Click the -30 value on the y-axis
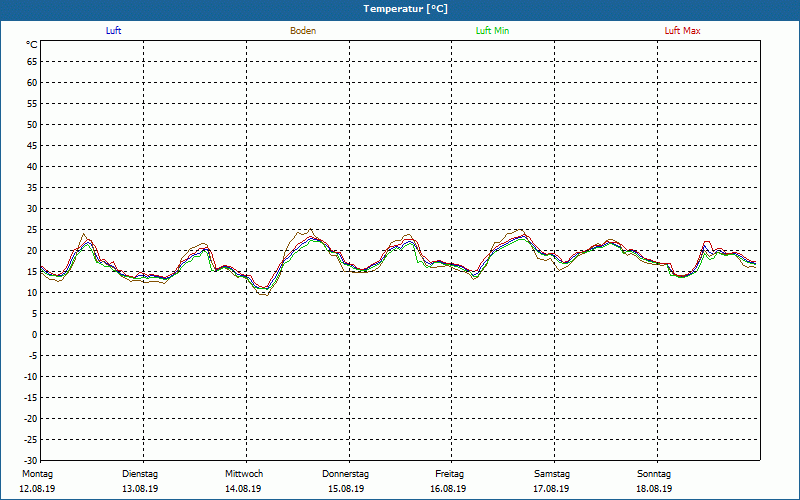 [x=31, y=461]
